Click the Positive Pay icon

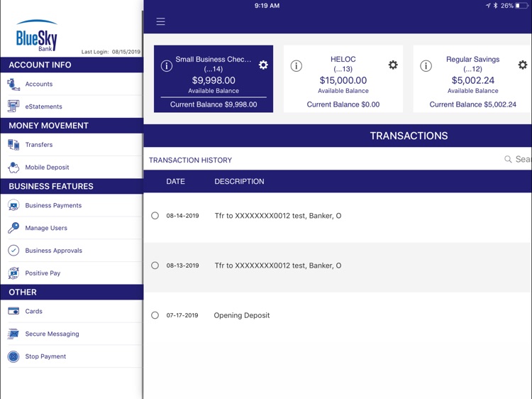click(x=13, y=273)
